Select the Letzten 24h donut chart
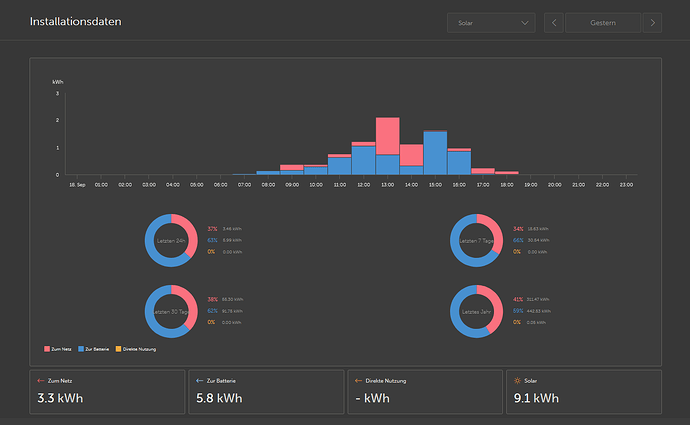Viewport: 690px width, 425px height. pos(171,240)
